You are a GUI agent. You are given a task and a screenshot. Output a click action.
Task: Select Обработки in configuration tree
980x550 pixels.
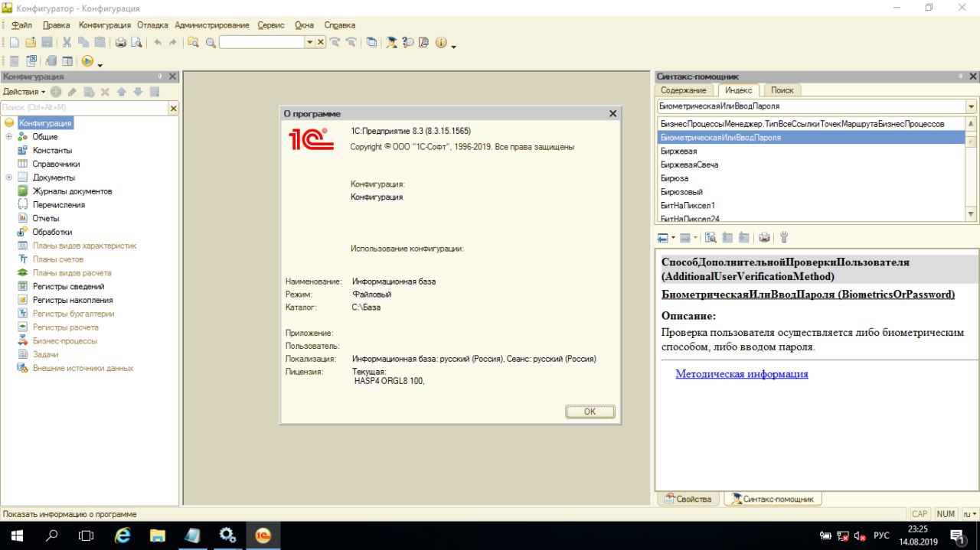point(52,232)
